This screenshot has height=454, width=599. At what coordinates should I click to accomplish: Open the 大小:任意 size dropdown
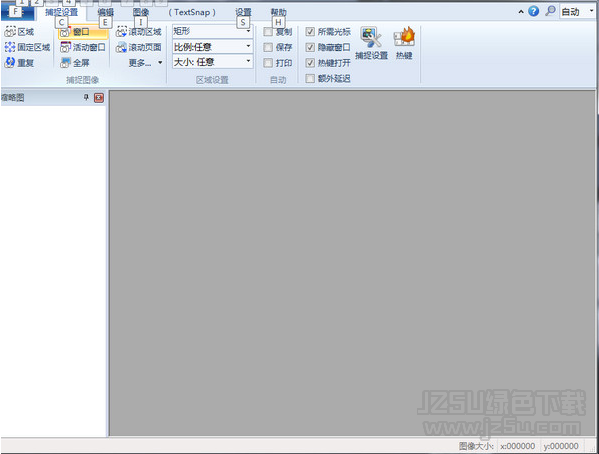coord(213,62)
